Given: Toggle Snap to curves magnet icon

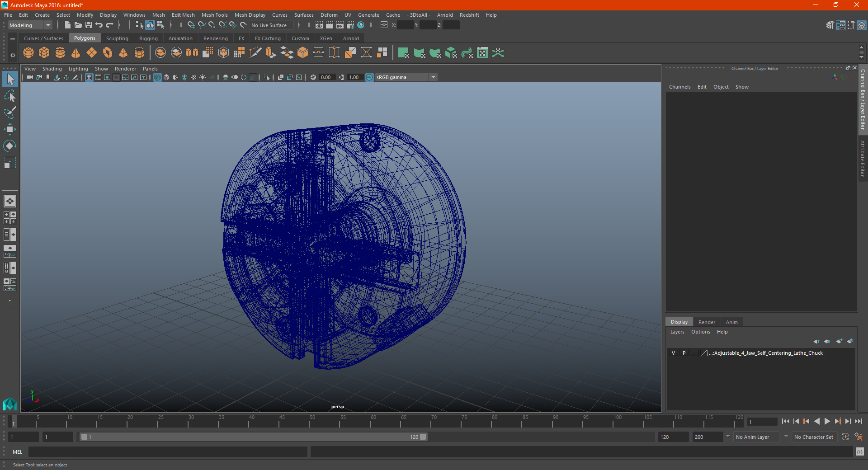Looking at the screenshot, I should (202, 25).
